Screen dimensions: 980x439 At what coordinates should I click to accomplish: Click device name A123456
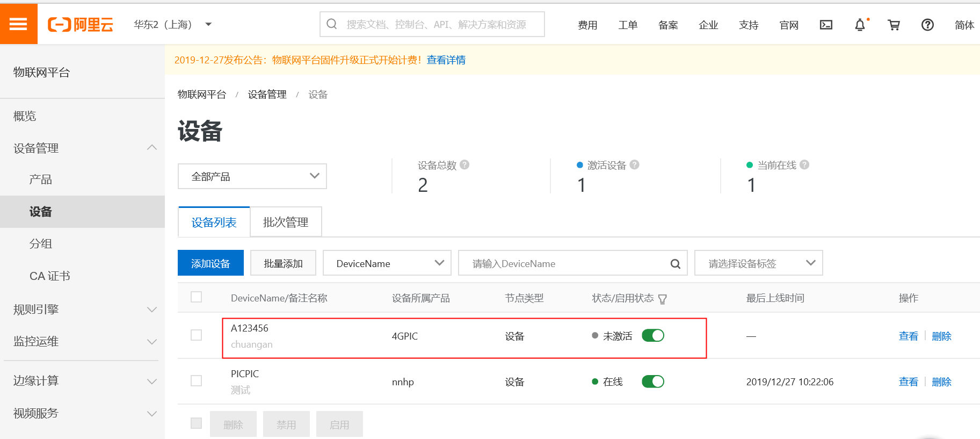click(x=250, y=328)
